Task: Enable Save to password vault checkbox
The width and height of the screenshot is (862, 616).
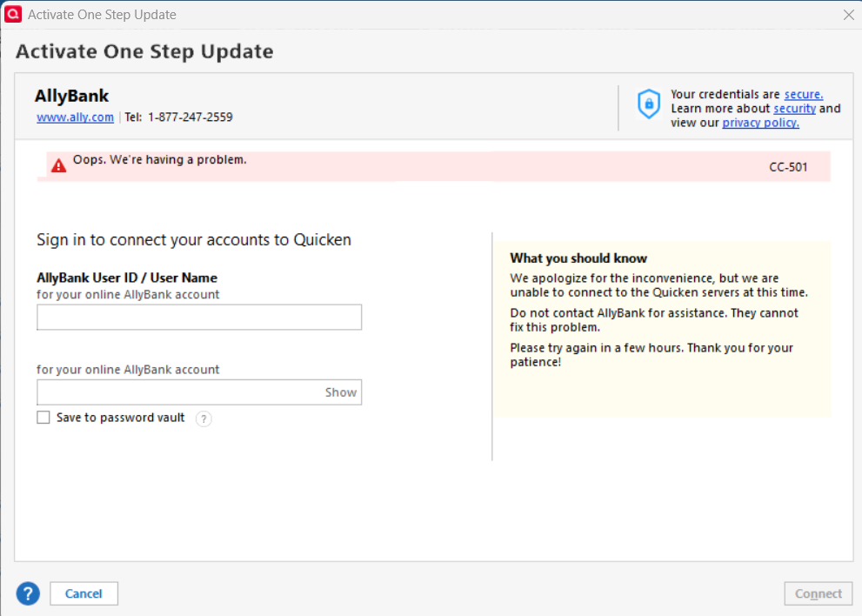Action: click(x=43, y=418)
